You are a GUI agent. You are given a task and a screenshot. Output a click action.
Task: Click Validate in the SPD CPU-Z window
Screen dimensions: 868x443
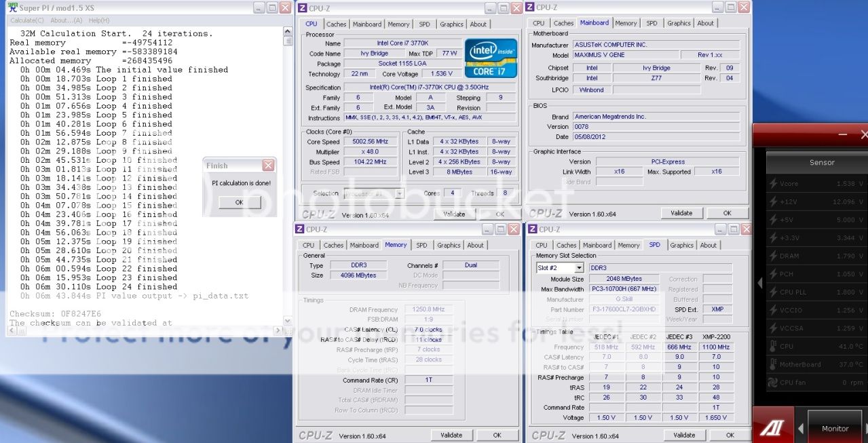tap(684, 435)
